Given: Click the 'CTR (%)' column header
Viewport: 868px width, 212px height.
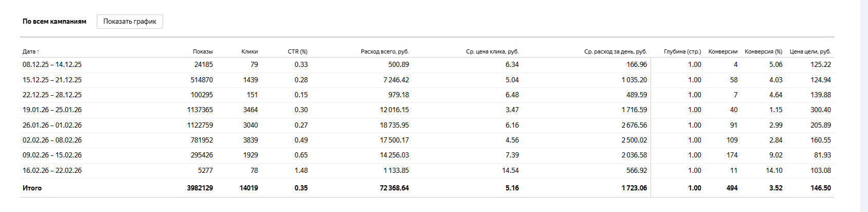Looking at the screenshot, I should click(297, 51).
